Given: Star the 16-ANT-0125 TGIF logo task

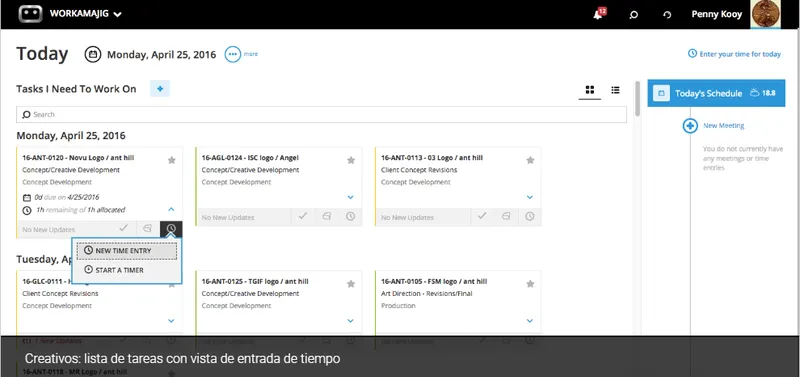Looking at the screenshot, I should (x=351, y=284).
